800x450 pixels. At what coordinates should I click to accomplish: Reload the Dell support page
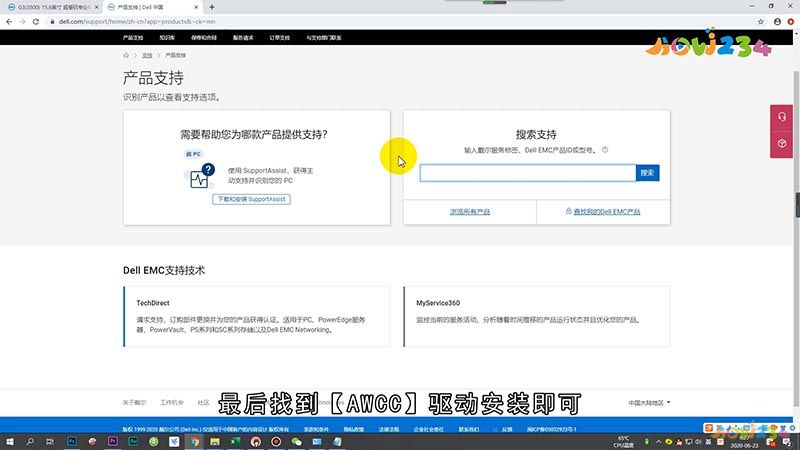pos(36,21)
